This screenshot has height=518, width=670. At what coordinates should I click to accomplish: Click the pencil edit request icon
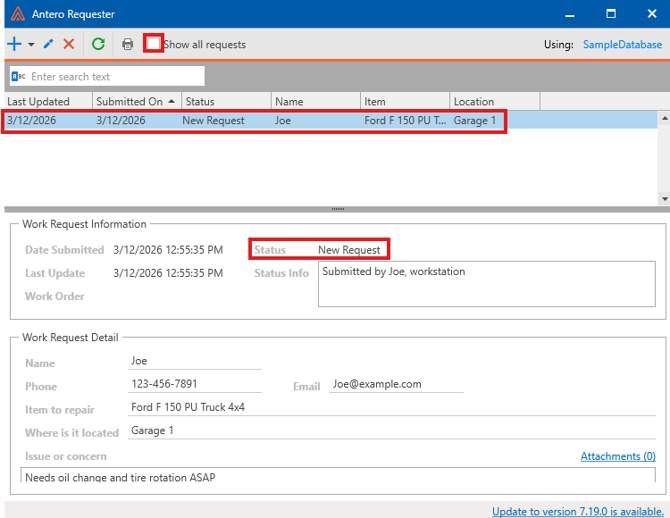click(x=49, y=44)
